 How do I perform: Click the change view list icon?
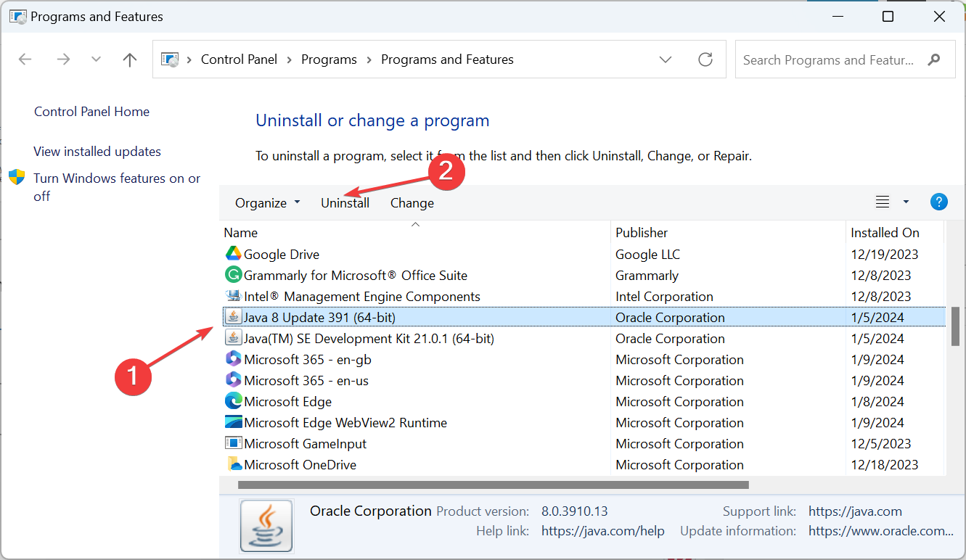pyautogui.click(x=883, y=202)
